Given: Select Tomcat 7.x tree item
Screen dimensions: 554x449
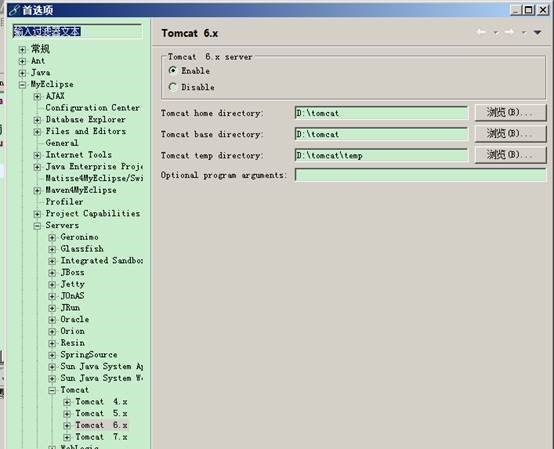Looking at the screenshot, I should pos(101,437).
